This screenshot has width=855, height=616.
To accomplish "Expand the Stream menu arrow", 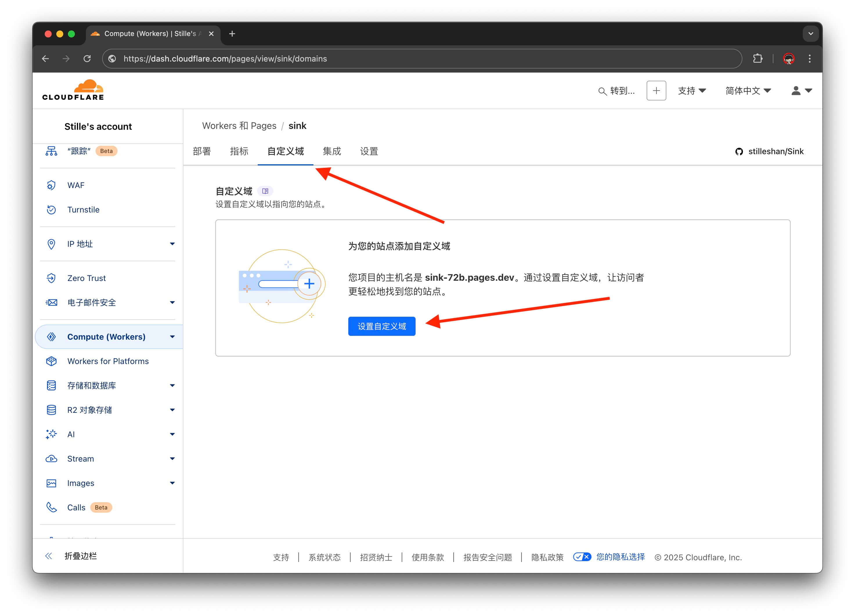I will pyautogui.click(x=172, y=459).
